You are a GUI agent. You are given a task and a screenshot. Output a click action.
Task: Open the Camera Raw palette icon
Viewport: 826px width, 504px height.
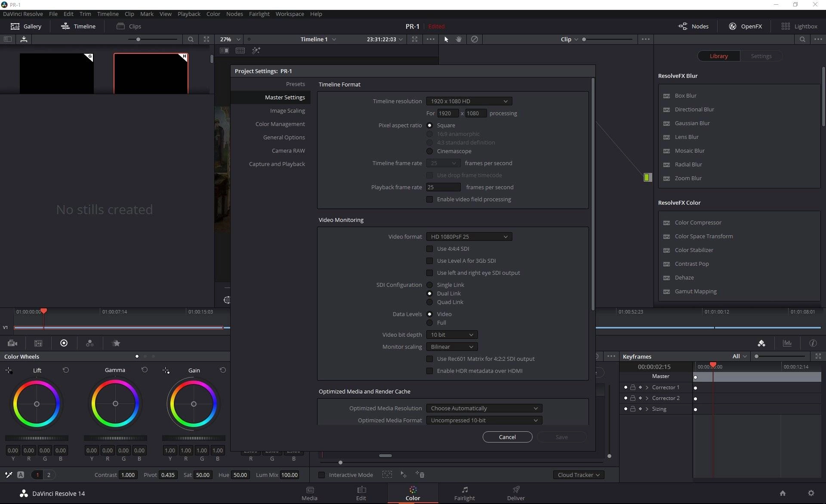[12, 343]
